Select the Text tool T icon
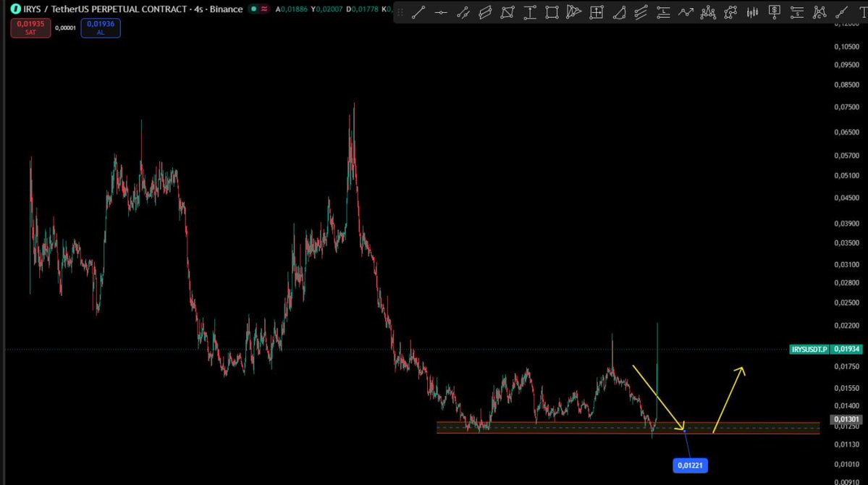This screenshot has width=868, height=485. [862, 12]
